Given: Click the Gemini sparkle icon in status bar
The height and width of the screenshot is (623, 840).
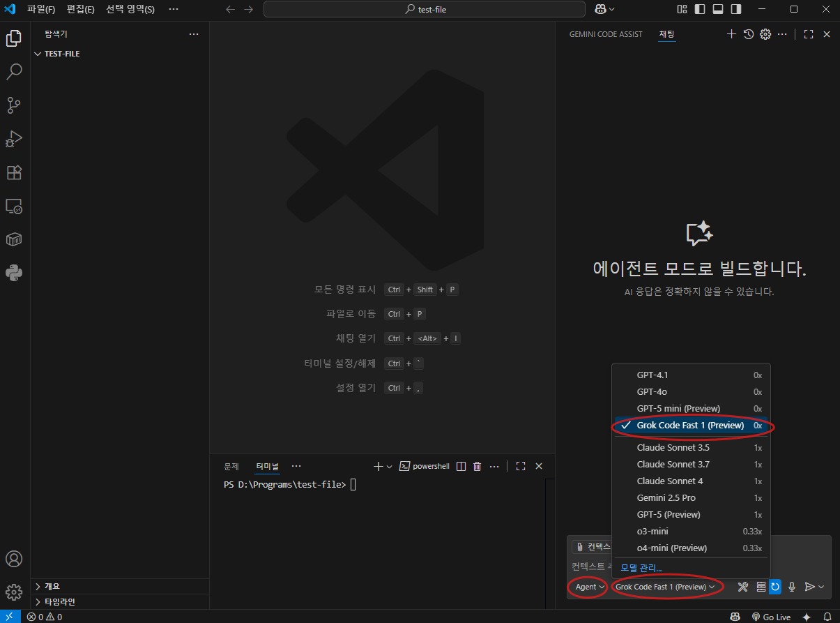Looking at the screenshot, I should (x=807, y=617).
